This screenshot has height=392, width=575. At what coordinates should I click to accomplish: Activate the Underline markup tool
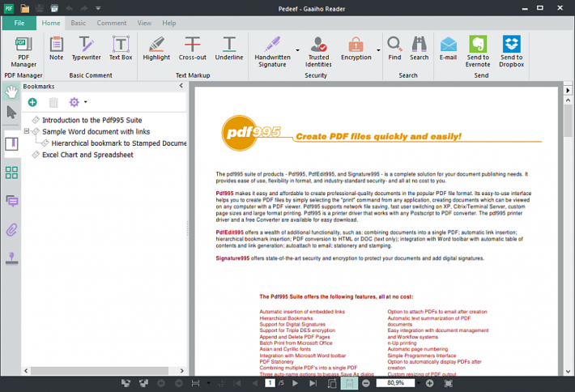pos(229,49)
